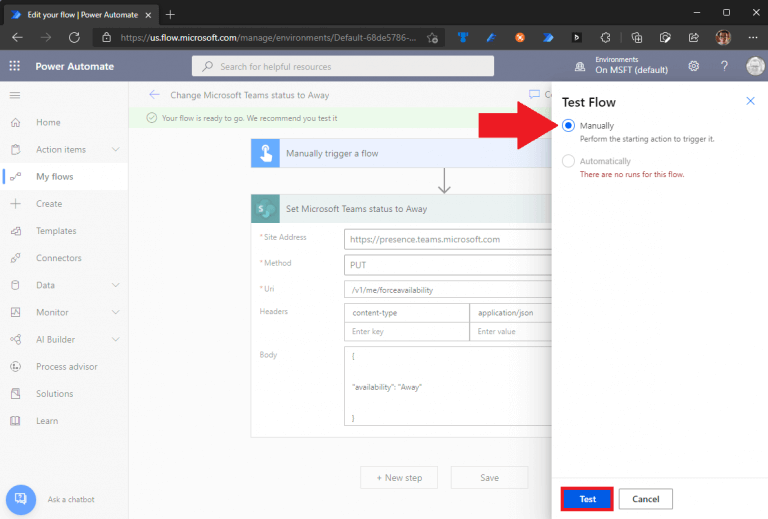Click the Uri input field

coord(448,290)
